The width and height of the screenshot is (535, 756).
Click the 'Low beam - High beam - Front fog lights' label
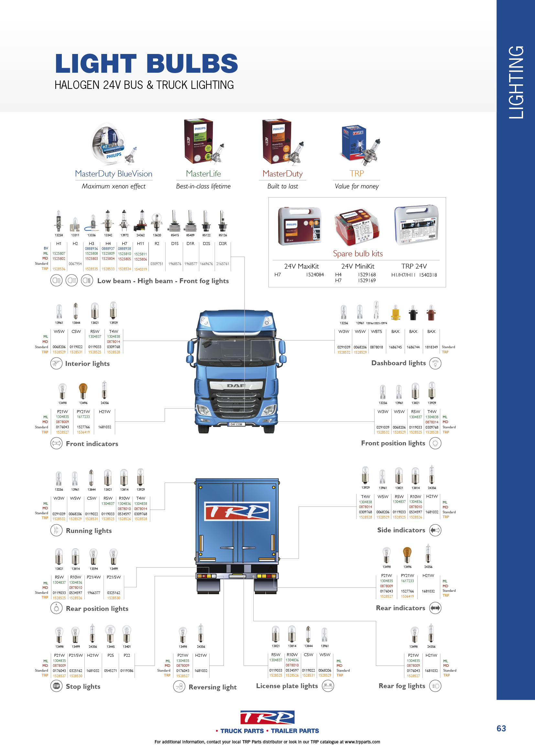163,281
